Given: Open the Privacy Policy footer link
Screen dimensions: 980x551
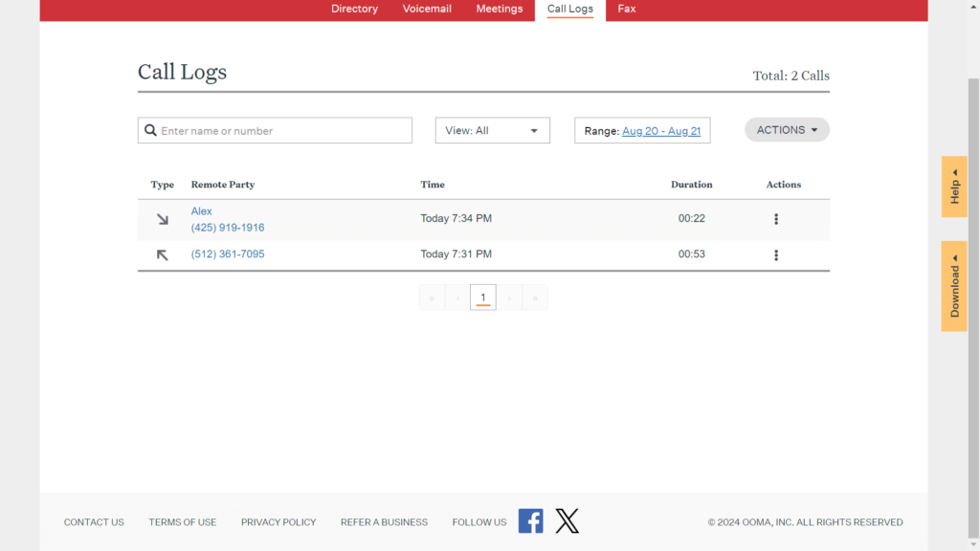Looking at the screenshot, I should (278, 522).
